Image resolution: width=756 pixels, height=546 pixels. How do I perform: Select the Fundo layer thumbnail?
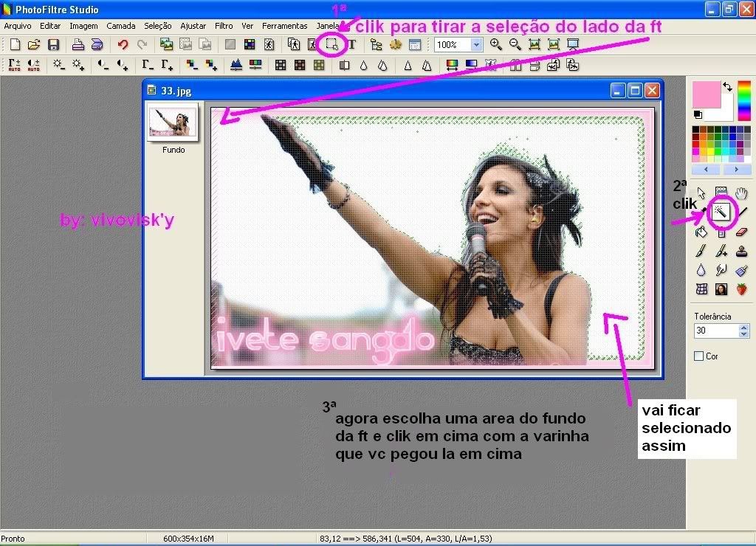click(x=173, y=122)
